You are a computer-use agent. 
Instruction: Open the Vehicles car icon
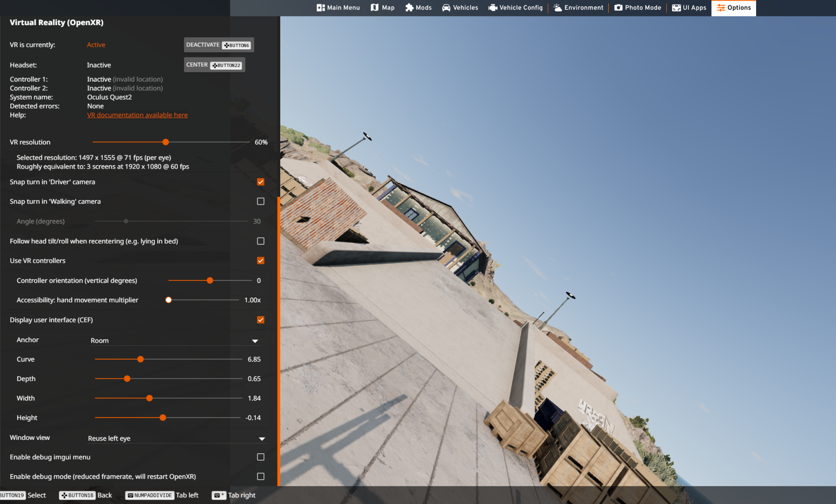point(446,8)
